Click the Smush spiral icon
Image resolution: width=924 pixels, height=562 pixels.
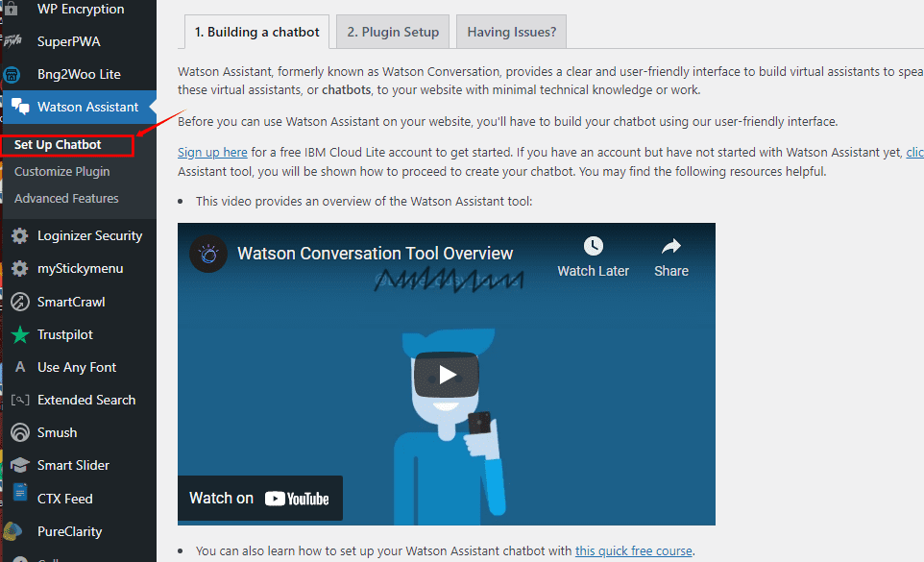coord(20,432)
